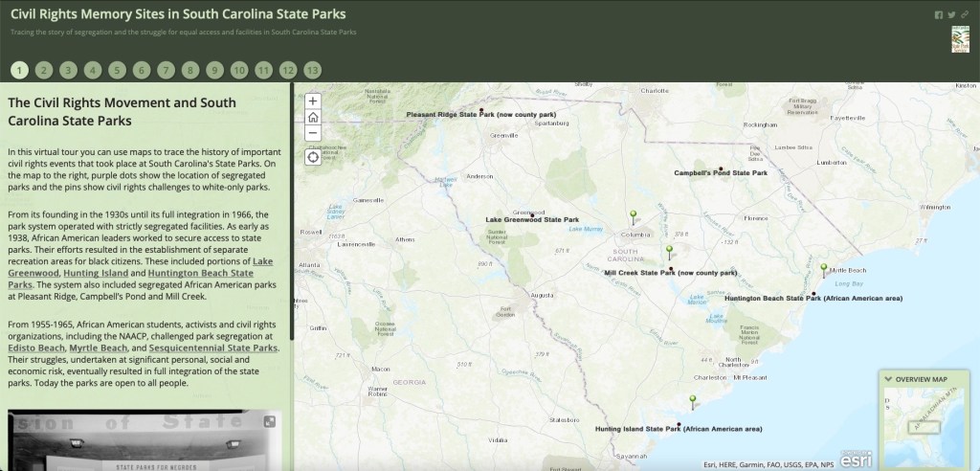The width and height of the screenshot is (980, 471).
Task: Open the Esri logo in map corner
Action: pos(856,460)
